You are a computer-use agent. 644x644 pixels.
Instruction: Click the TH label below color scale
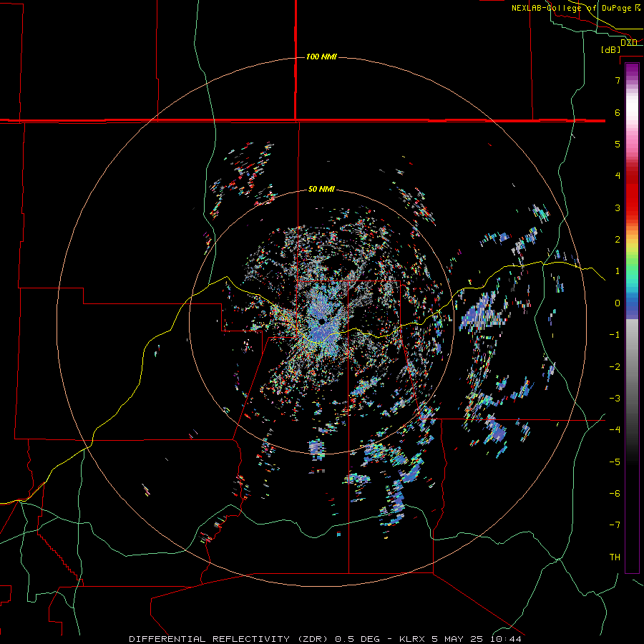tap(615, 557)
